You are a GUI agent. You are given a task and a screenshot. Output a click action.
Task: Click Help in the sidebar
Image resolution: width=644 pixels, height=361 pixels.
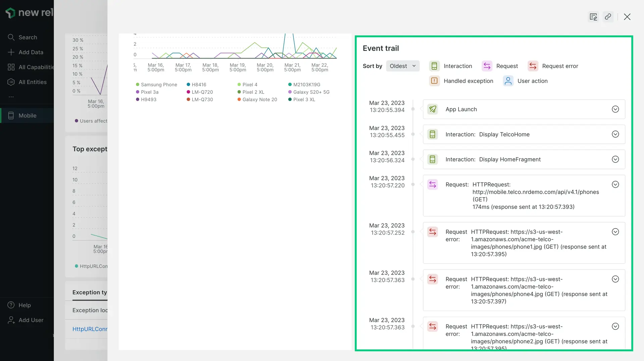click(24, 305)
